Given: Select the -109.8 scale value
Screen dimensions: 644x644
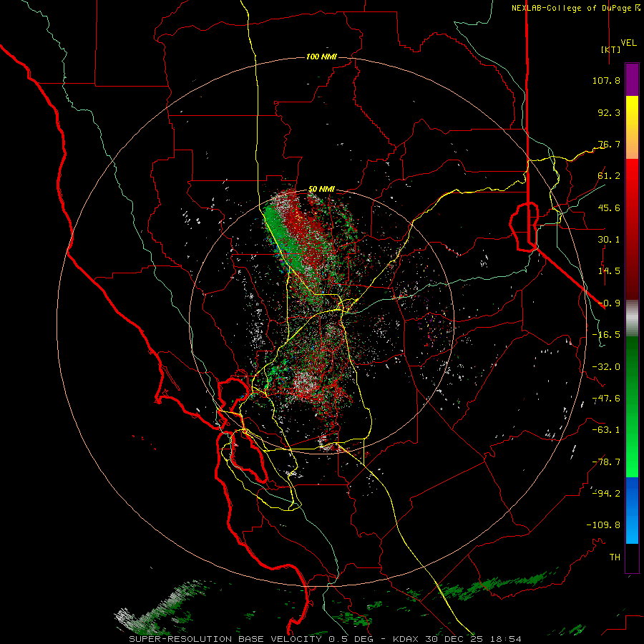Looking at the screenshot, I should coord(603,525).
